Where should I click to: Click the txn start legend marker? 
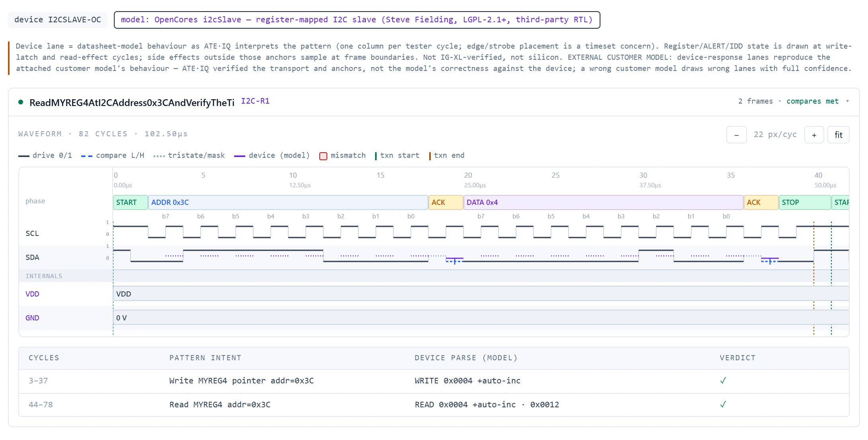pyautogui.click(x=376, y=156)
